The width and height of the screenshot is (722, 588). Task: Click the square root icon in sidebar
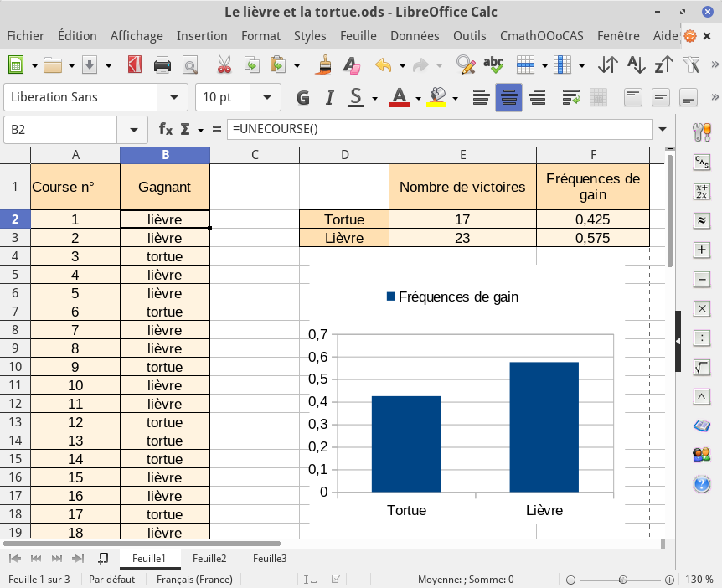point(702,367)
